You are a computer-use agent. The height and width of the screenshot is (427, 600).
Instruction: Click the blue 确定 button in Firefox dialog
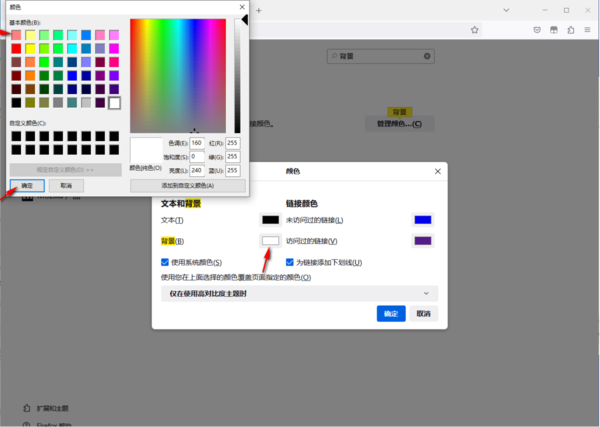(x=390, y=313)
